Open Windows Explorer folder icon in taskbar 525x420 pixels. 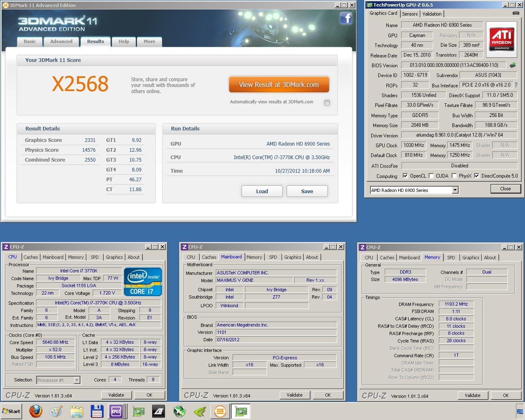click(x=76, y=411)
